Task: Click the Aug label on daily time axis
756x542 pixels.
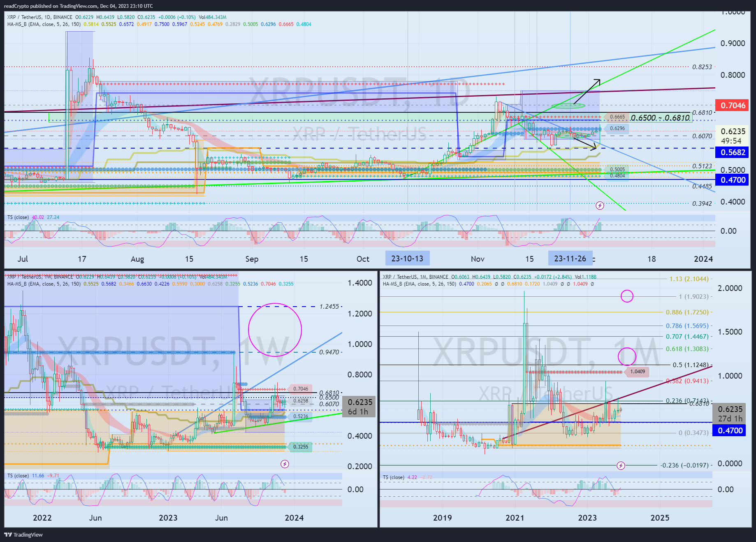Action: [137, 259]
